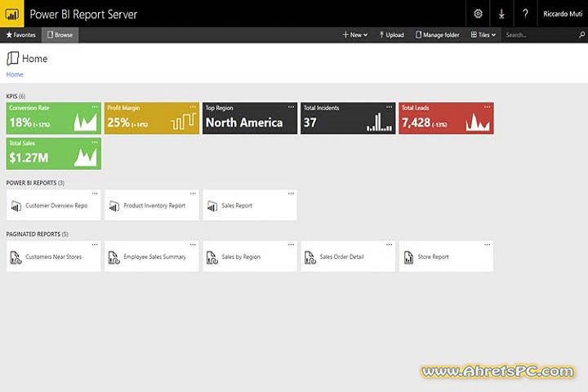The image size is (588, 392).
Task: Open the Conversion Rate KPI tile
Action: [x=54, y=118]
